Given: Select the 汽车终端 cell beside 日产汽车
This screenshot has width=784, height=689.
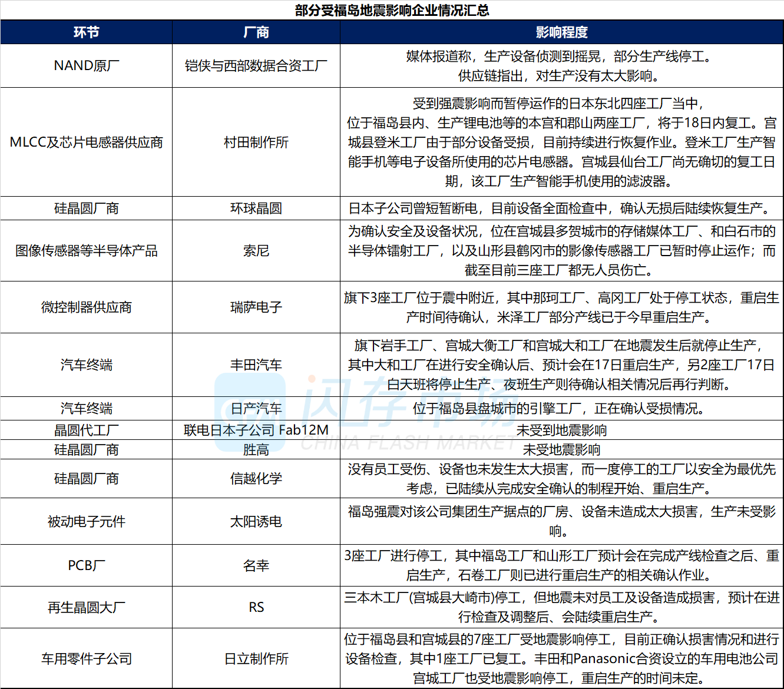Looking at the screenshot, I should [87, 408].
